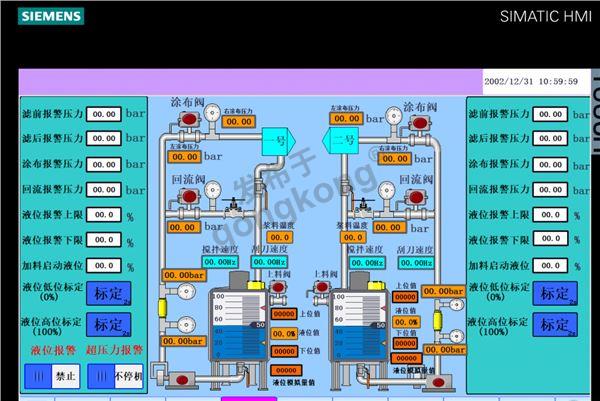Select left panel 涂布报警压力 input field

(104, 165)
